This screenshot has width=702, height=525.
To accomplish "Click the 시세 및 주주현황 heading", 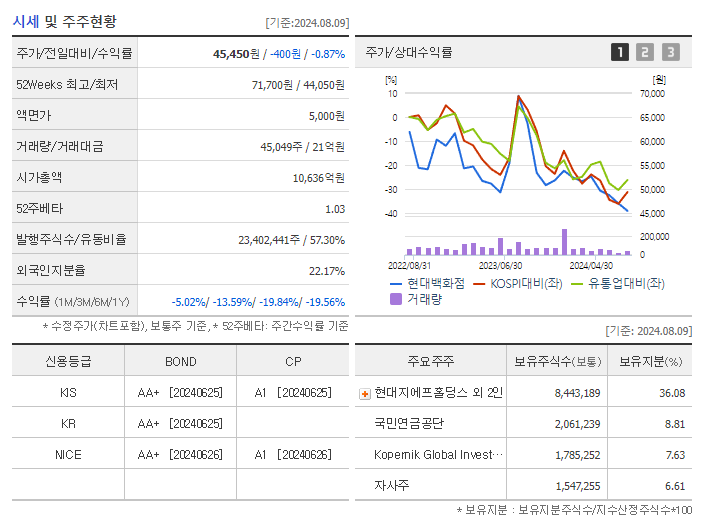I will tap(64, 21).
